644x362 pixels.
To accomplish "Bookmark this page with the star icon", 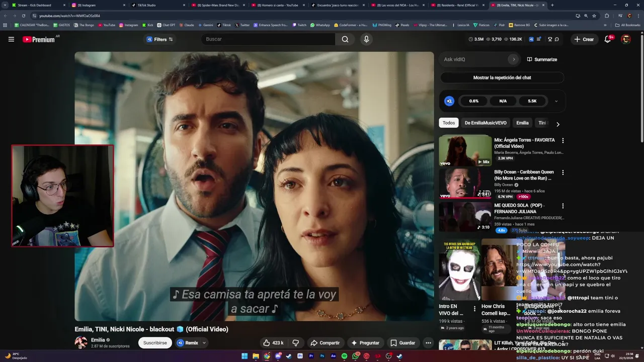I will tap(594, 16).
